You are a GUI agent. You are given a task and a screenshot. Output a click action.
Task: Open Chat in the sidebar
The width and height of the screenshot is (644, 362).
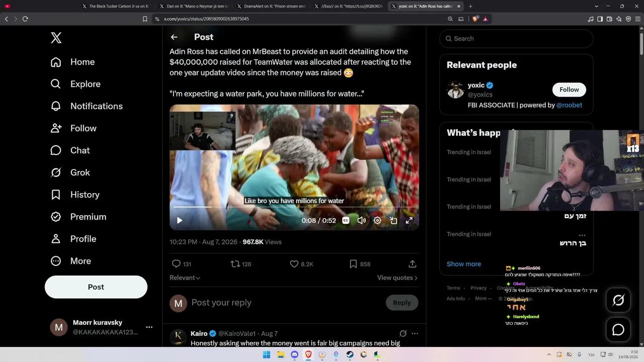70,150
